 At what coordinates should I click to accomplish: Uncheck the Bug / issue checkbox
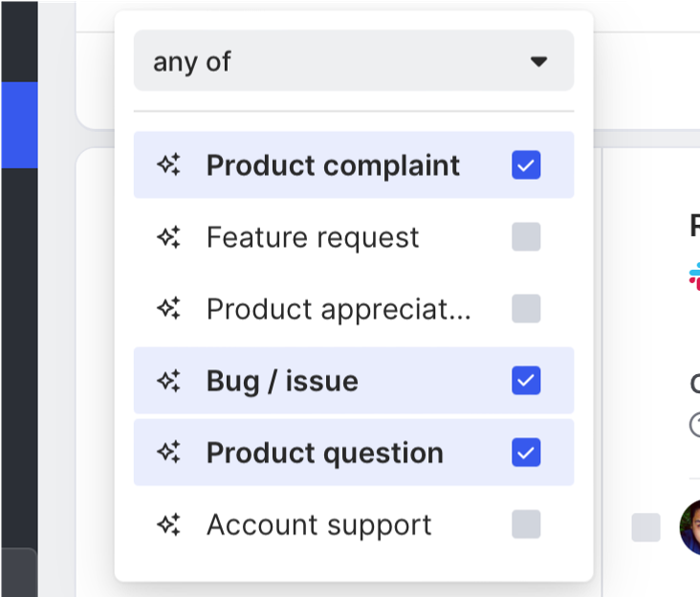526,381
